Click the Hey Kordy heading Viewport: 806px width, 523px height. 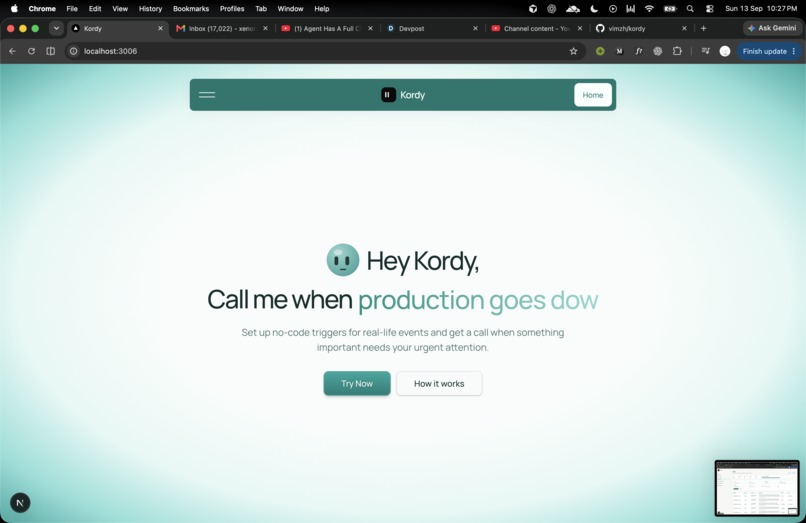(x=423, y=261)
